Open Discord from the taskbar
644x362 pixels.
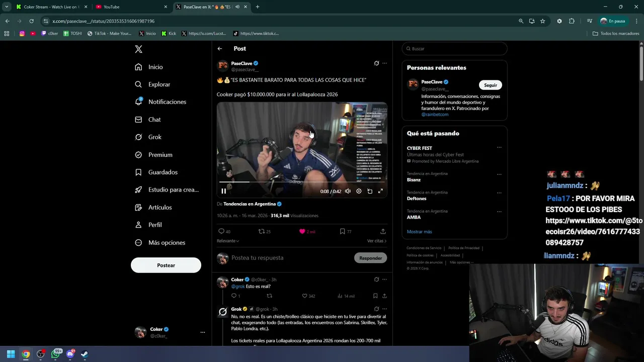point(70,354)
